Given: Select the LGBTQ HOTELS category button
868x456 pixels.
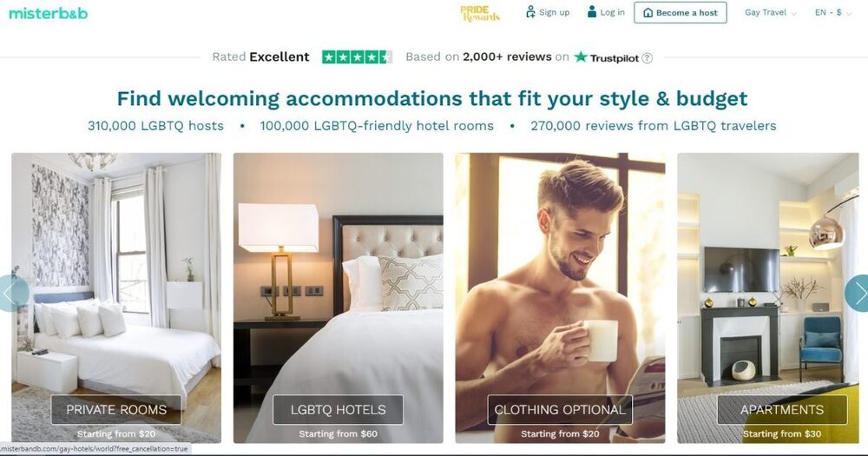Looking at the screenshot, I should [x=339, y=409].
